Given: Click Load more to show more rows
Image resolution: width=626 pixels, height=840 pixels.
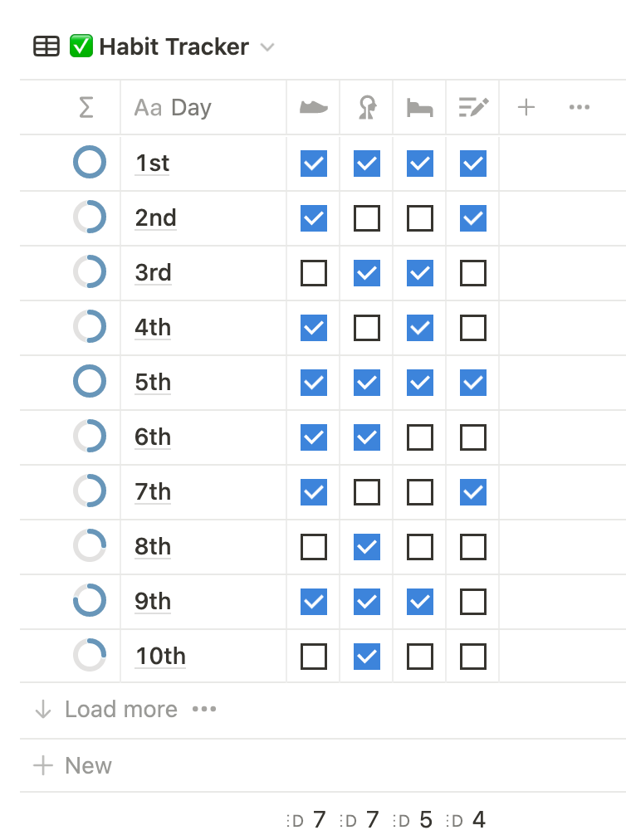Looking at the screenshot, I should 121,710.
